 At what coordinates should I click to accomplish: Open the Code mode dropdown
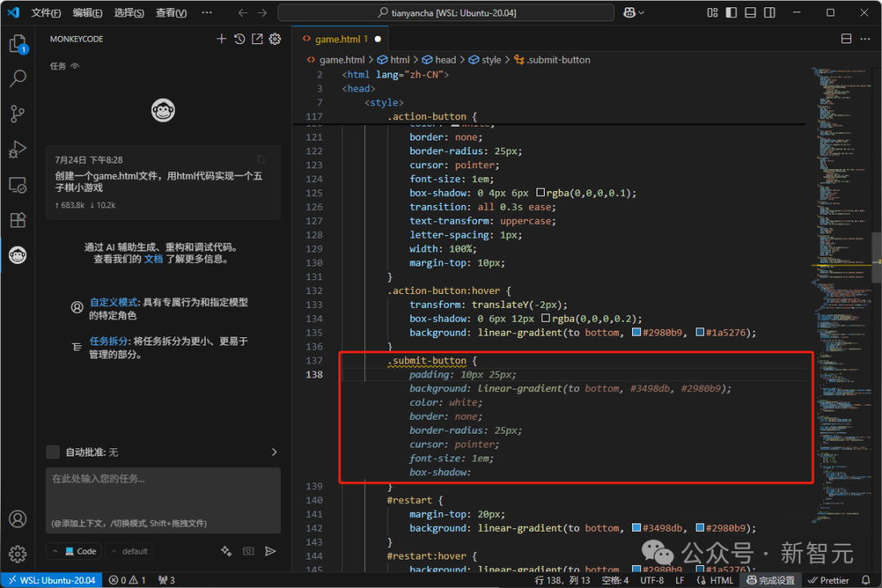pyautogui.click(x=74, y=551)
